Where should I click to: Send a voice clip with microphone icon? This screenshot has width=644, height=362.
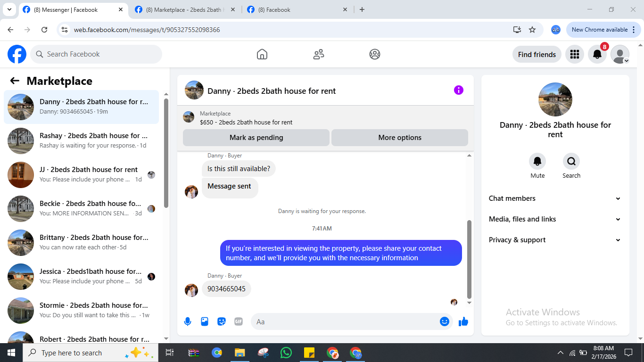188,321
